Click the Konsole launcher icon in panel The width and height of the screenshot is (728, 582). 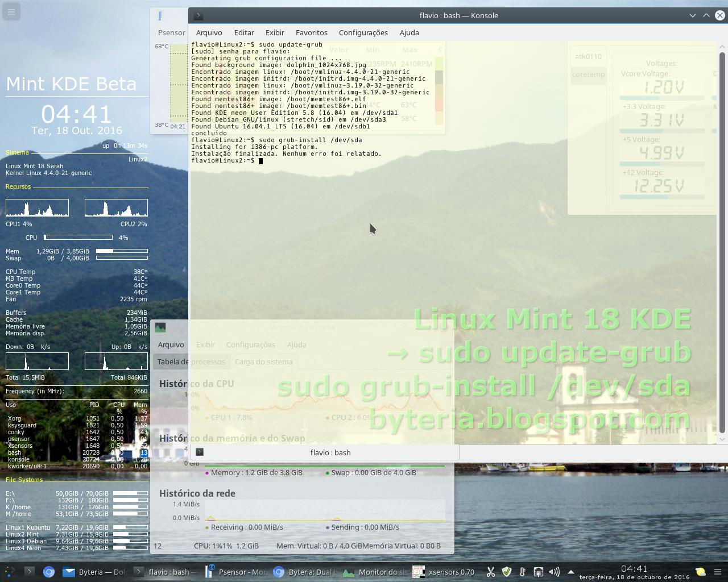pos(30,572)
